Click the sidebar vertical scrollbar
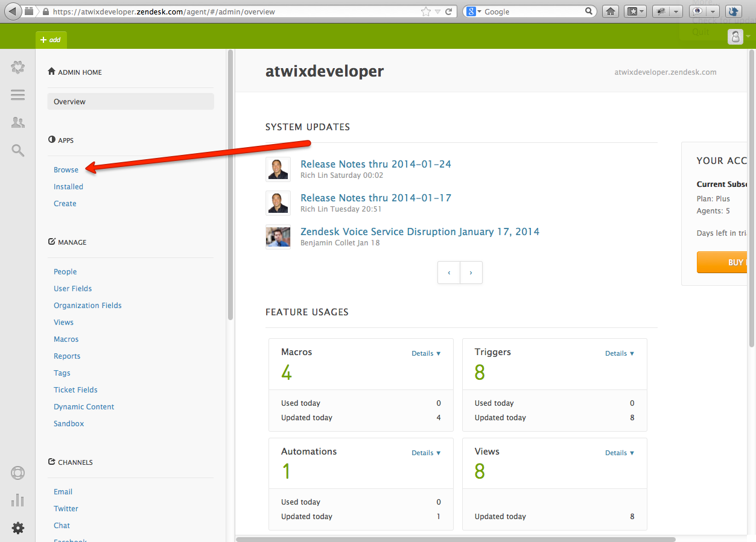 pyautogui.click(x=230, y=185)
